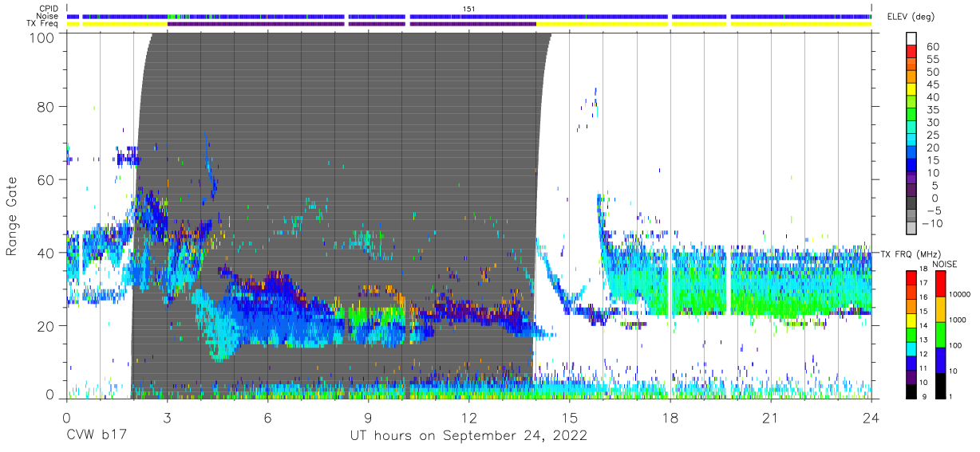Click the 'Noise' row label at top left

(49, 16)
